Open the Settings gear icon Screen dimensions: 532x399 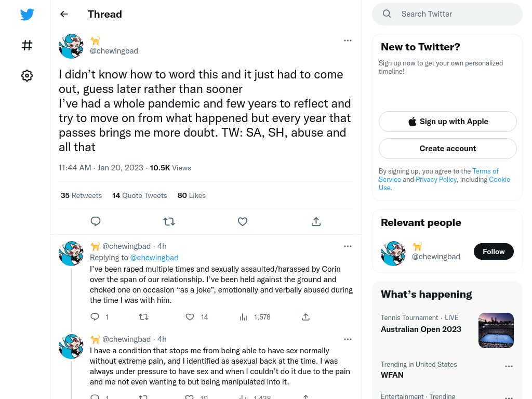[x=27, y=75]
